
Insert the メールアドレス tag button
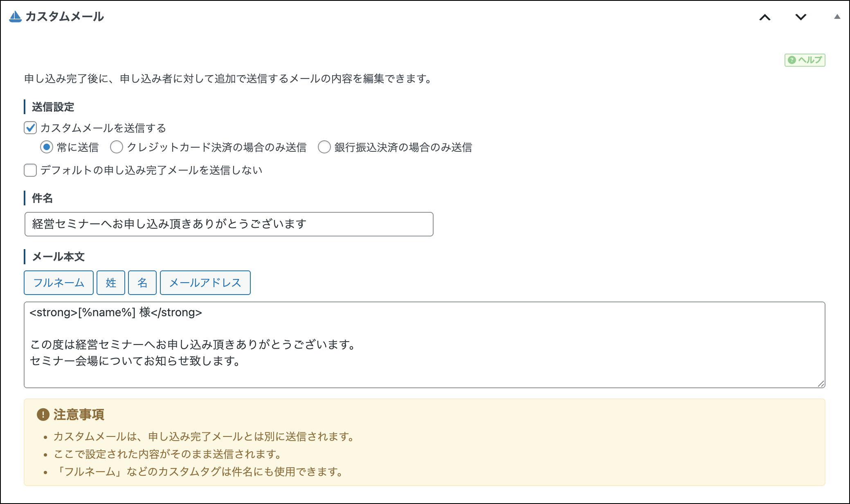205,283
